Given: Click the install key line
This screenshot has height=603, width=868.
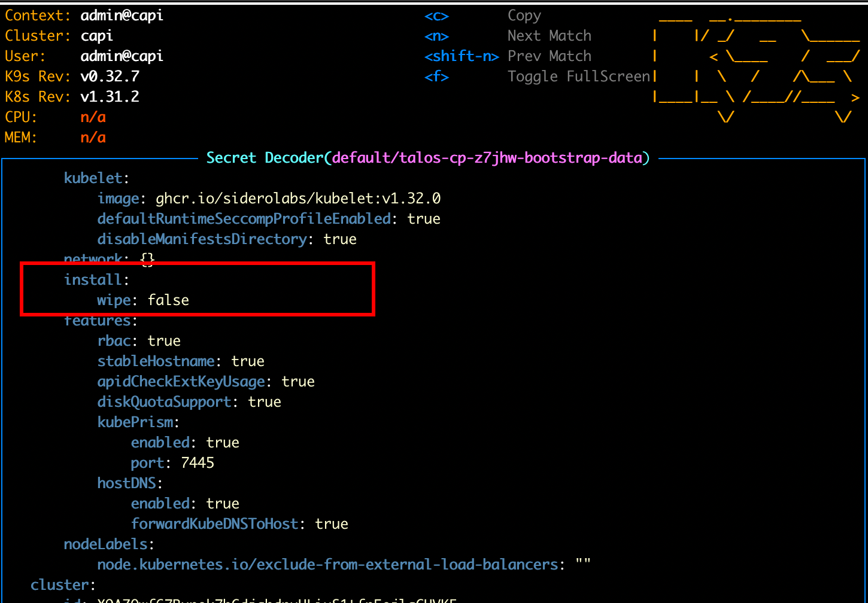Looking at the screenshot, I should click(x=96, y=280).
